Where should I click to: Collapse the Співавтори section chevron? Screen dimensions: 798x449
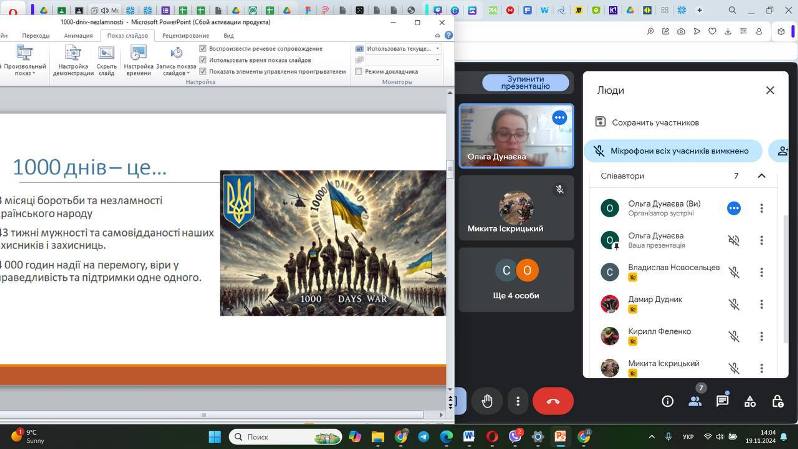click(x=761, y=176)
